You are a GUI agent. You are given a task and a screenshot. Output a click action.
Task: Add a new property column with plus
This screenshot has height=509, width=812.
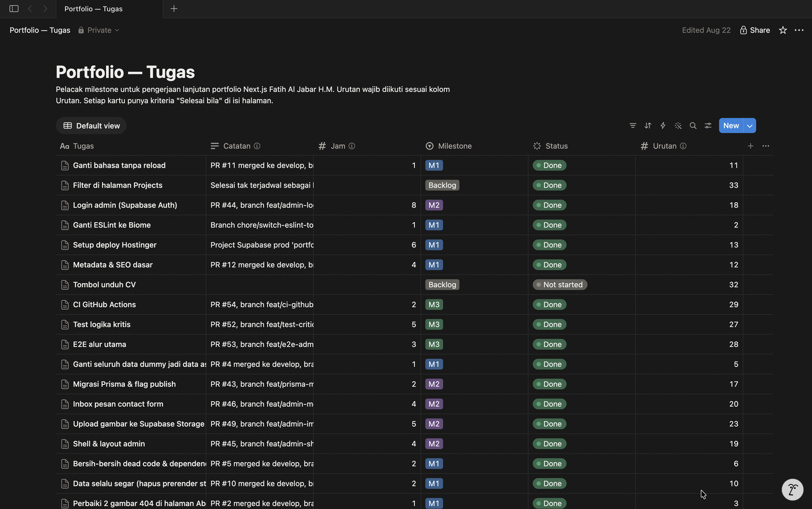click(751, 146)
